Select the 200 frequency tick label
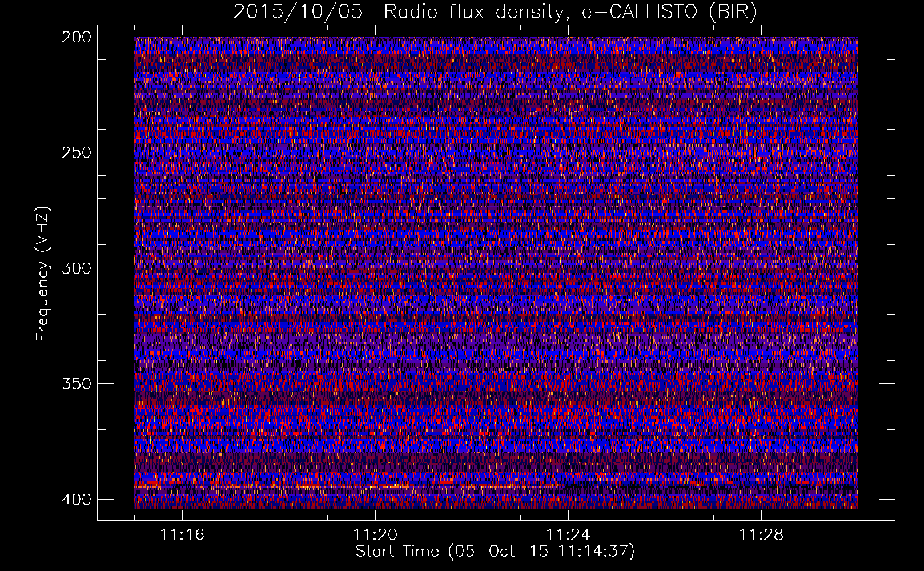The width and height of the screenshot is (924, 571). pyautogui.click(x=76, y=37)
